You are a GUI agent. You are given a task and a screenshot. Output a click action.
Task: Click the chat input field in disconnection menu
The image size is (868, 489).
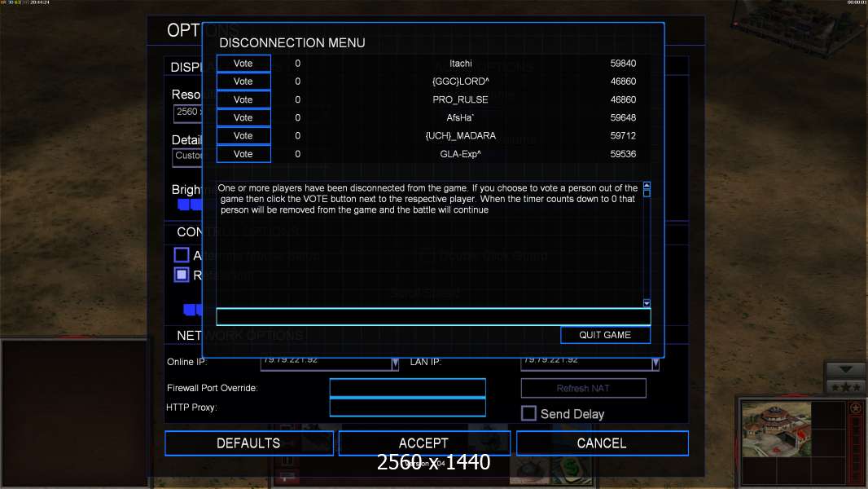(x=432, y=317)
